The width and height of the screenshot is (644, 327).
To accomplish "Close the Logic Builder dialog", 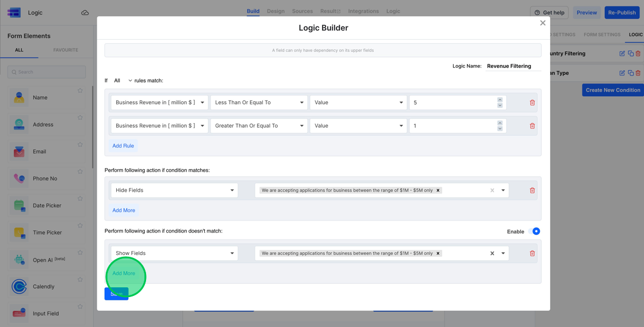I will pyautogui.click(x=542, y=23).
